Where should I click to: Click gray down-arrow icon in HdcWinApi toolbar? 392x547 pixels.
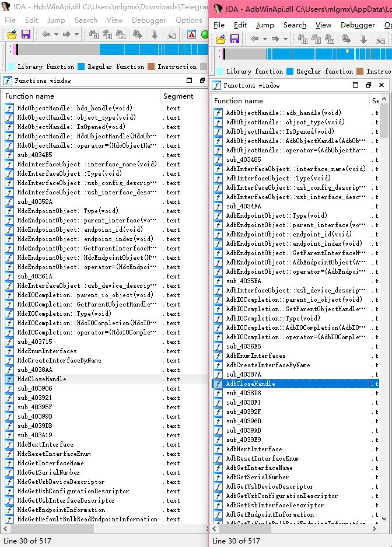point(155,34)
